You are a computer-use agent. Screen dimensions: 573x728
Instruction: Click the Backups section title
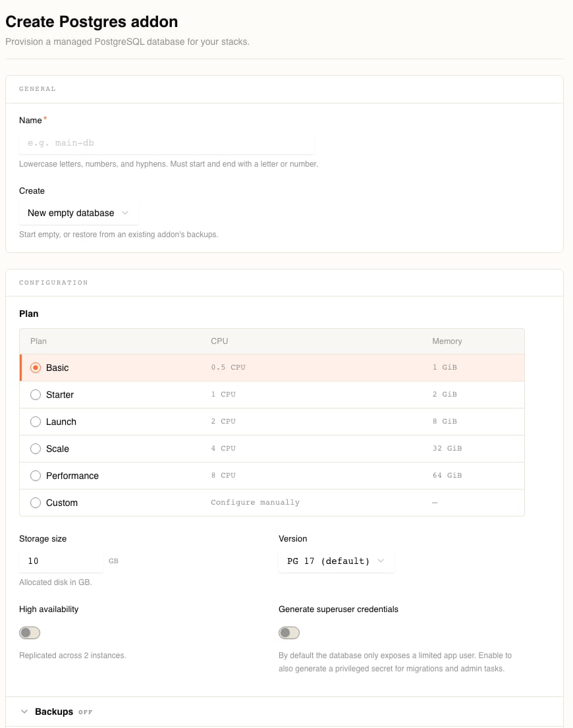pos(54,712)
